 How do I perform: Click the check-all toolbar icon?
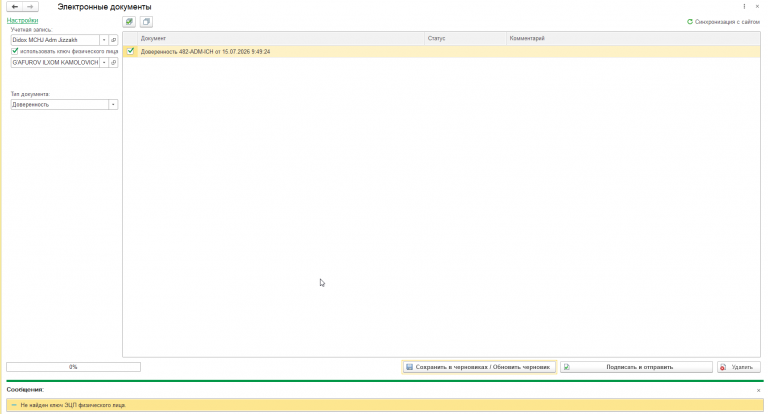tap(129, 22)
